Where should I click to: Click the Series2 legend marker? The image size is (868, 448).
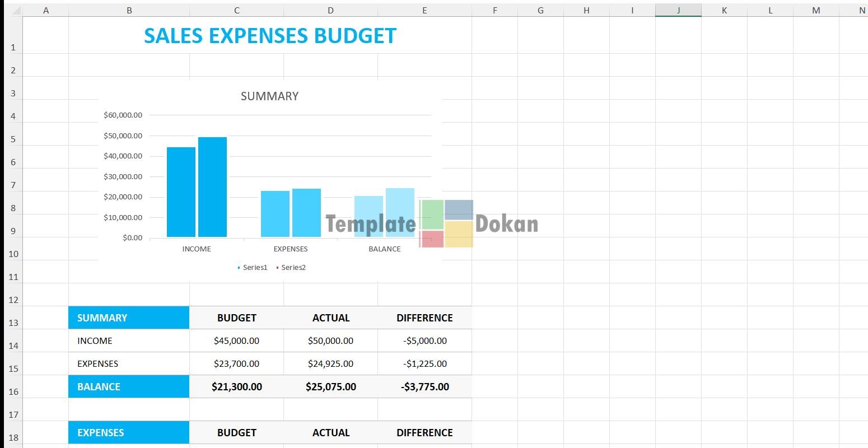[277, 268]
